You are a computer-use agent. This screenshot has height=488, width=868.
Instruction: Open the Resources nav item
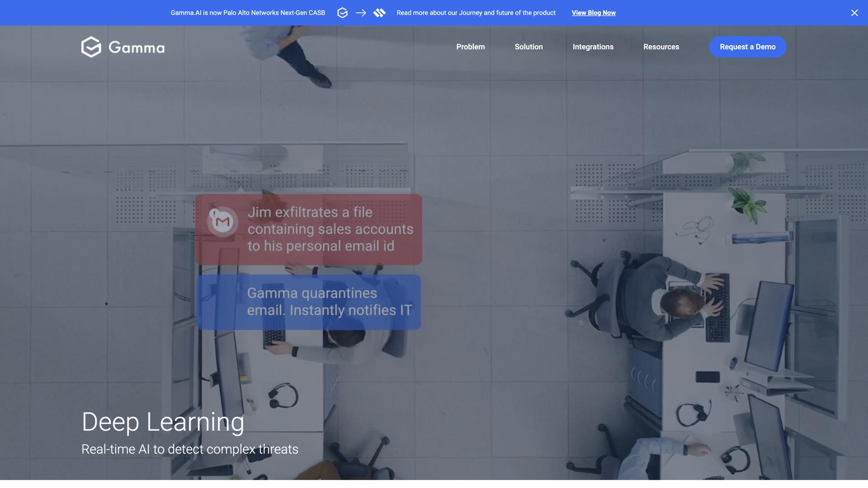[661, 47]
